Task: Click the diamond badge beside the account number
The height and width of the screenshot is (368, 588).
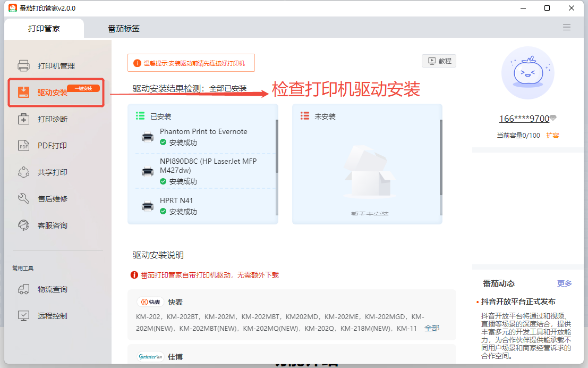Action: pos(553,118)
